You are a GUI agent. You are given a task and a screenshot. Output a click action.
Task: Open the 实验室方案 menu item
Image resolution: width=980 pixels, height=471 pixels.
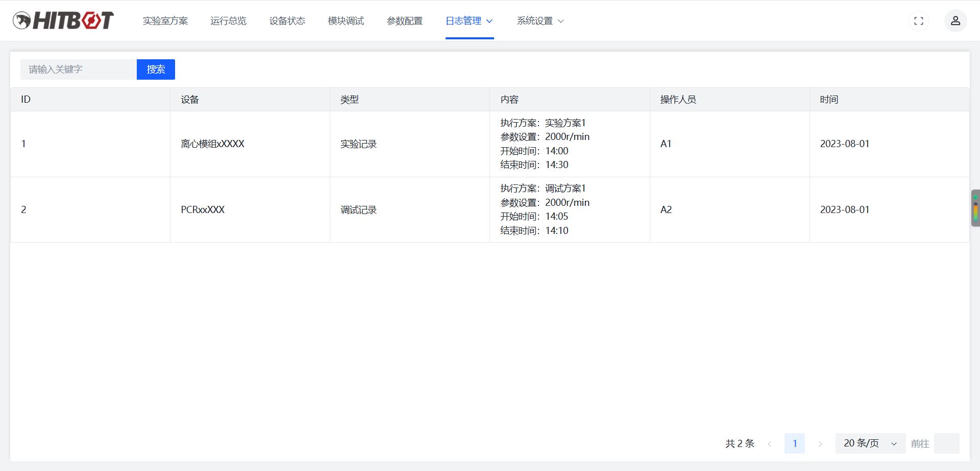tap(165, 21)
